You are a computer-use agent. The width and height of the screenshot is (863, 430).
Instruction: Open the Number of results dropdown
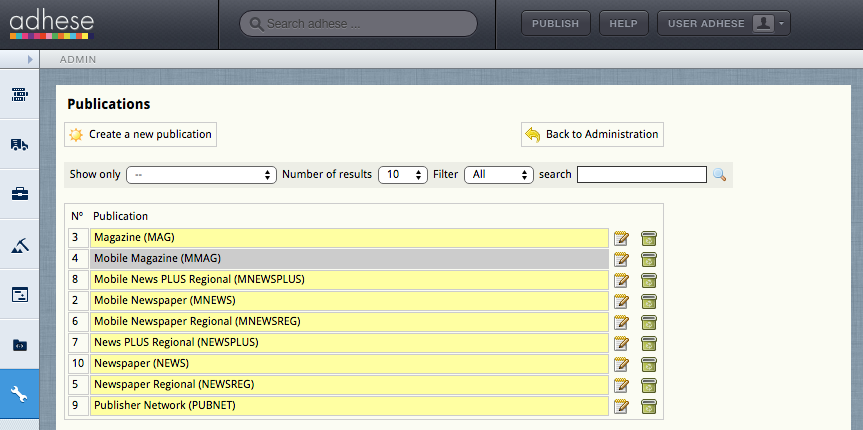point(402,175)
